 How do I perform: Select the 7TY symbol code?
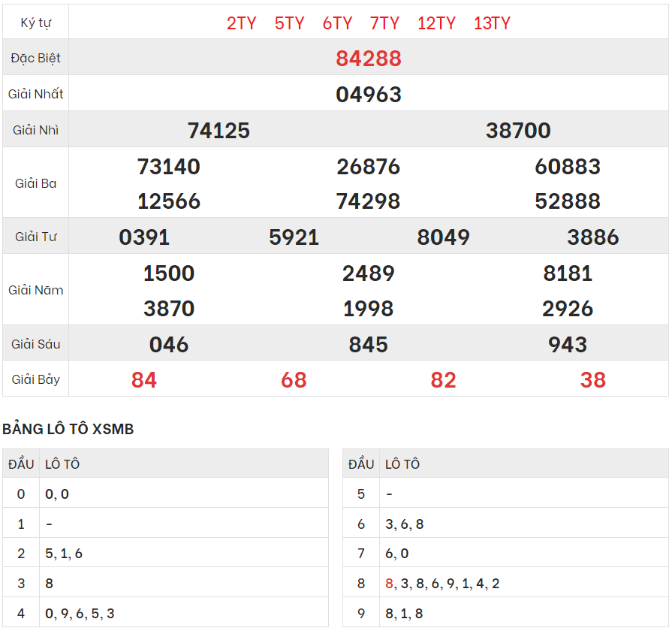pyautogui.click(x=384, y=23)
